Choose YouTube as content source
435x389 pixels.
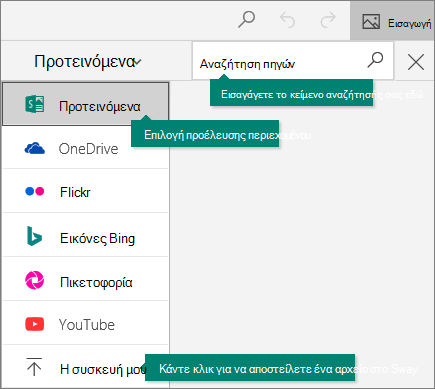(x=86, y=323)
